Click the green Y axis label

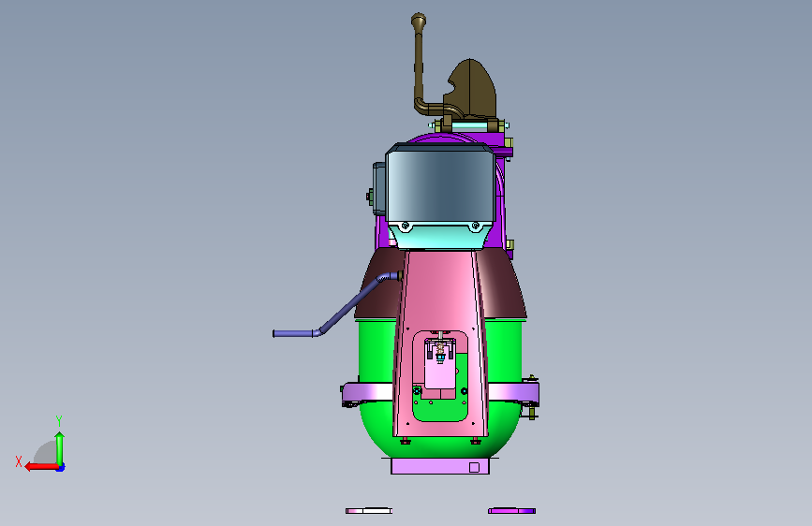point(59,420)
